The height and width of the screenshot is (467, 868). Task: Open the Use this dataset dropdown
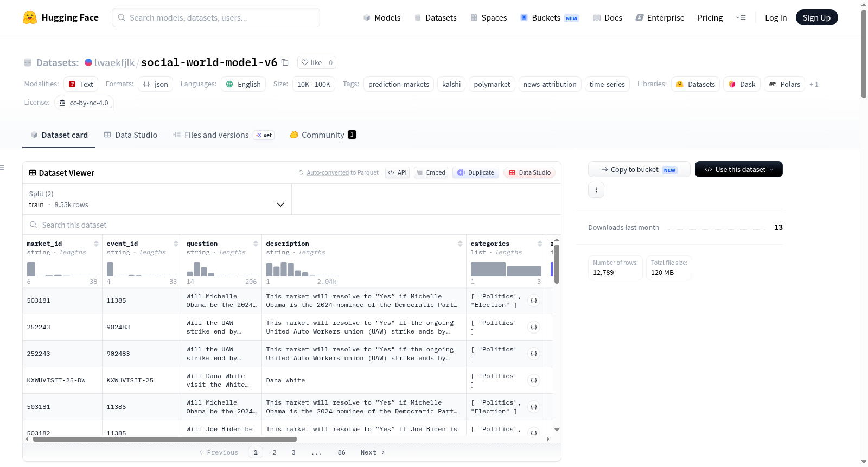point(739,169)
